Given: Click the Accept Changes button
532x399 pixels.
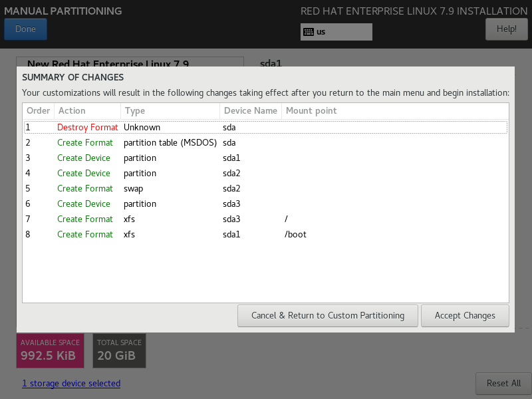Looking at the screenshot, I should 465,315.
